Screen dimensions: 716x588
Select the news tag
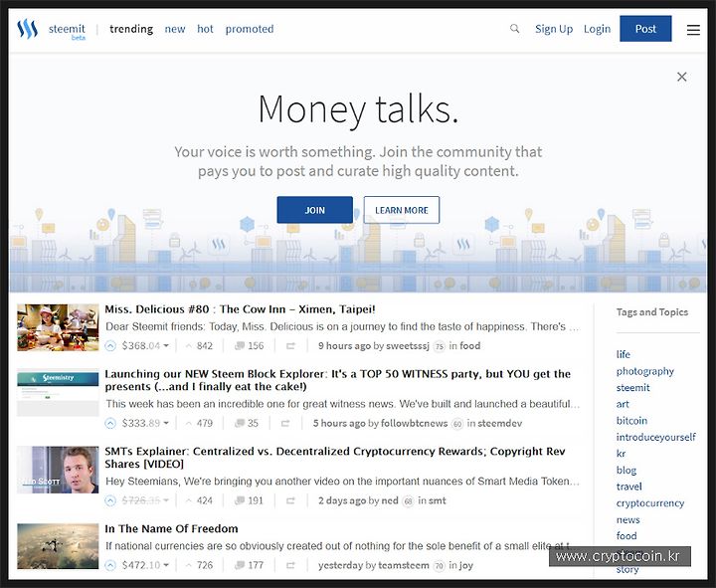pos(627,520)
